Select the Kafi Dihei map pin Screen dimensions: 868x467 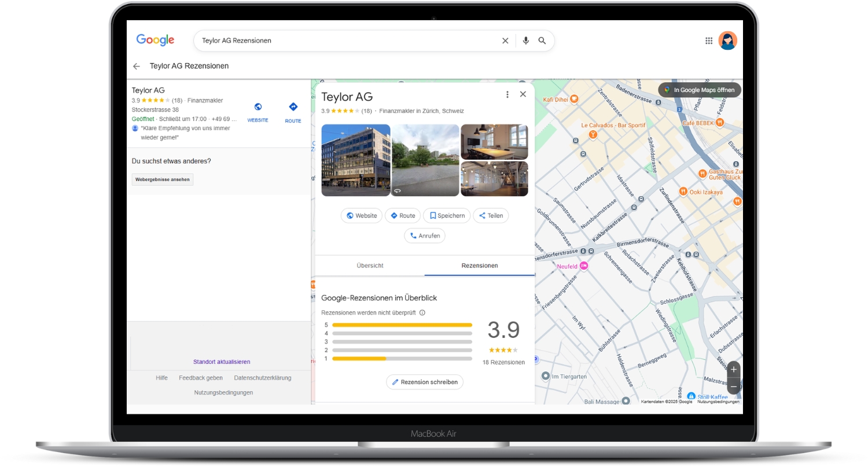574,99
